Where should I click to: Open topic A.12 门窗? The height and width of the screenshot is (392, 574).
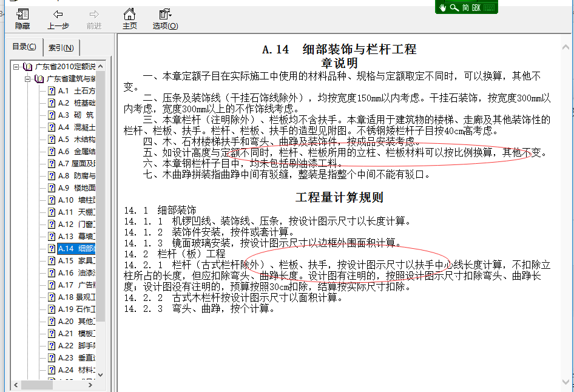pos(76,224)
